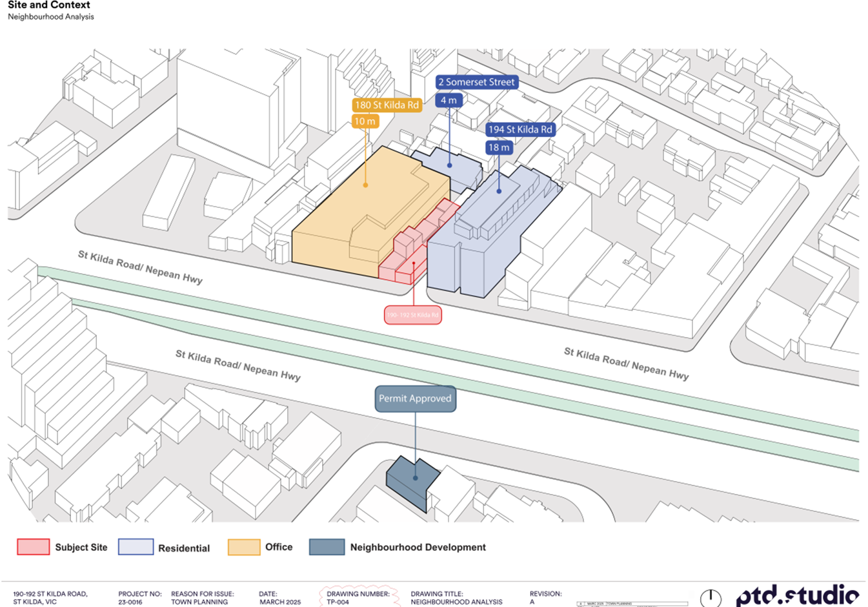Click the red Subject Site legend swatch
Screen dimensions: 868x607
pyautogui.click(x=33, y=547)
